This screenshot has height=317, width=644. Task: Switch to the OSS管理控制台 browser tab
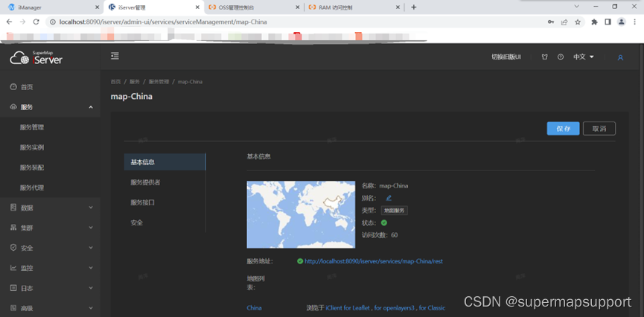click(254, 7)
